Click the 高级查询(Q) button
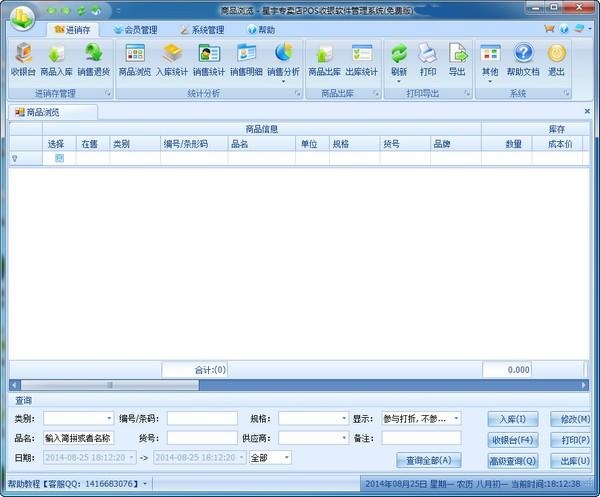600x497 pixels. [512, 460]
